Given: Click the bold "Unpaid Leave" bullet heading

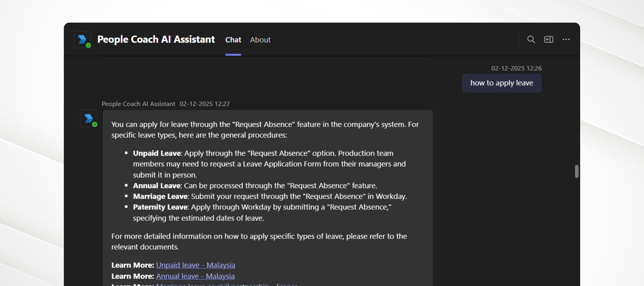Looking at the screenshot, I should pyautogui.click(x=157, y=153).
